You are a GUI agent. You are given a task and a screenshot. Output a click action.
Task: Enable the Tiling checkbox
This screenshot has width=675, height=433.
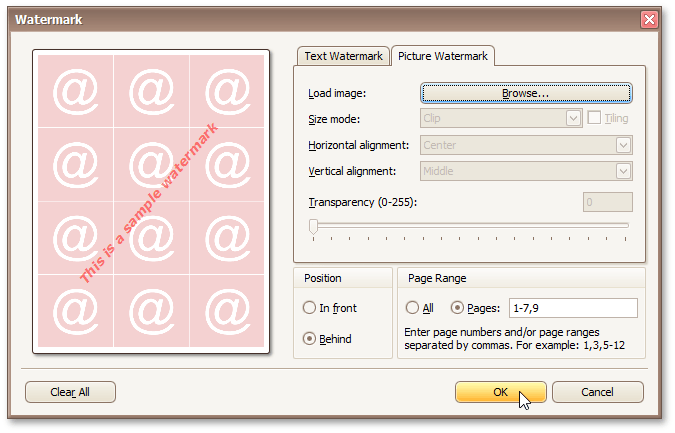coord(594,119)
